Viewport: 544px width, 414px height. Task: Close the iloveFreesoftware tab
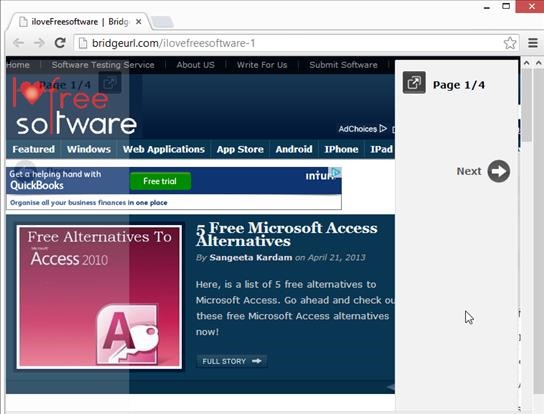click(138, 22)
